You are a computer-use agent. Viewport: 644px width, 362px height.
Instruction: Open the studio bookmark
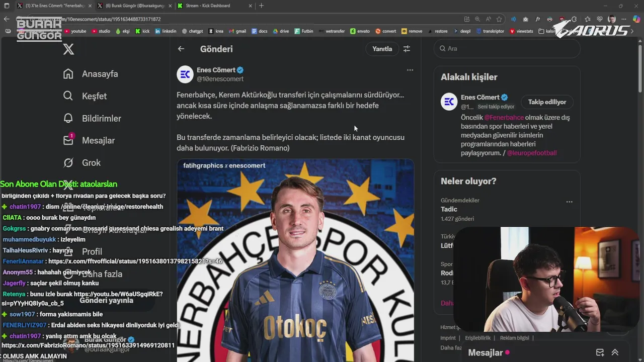(x=101, y=31)
